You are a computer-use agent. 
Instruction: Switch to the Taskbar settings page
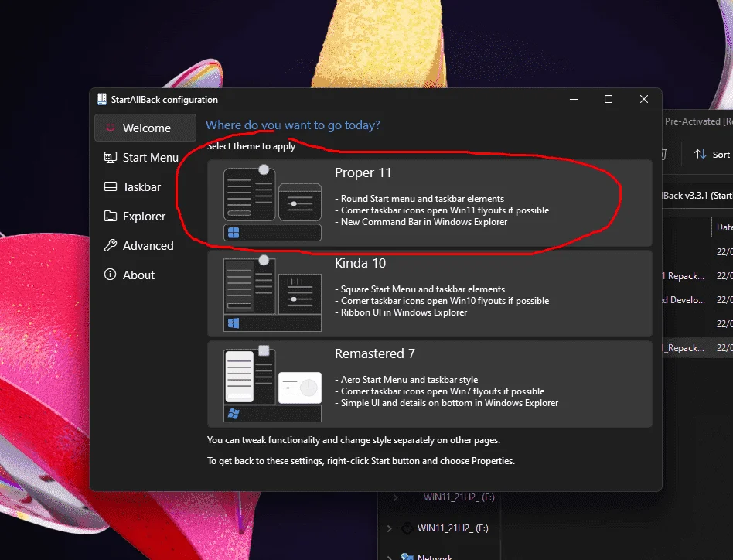[x=145, y=187]
